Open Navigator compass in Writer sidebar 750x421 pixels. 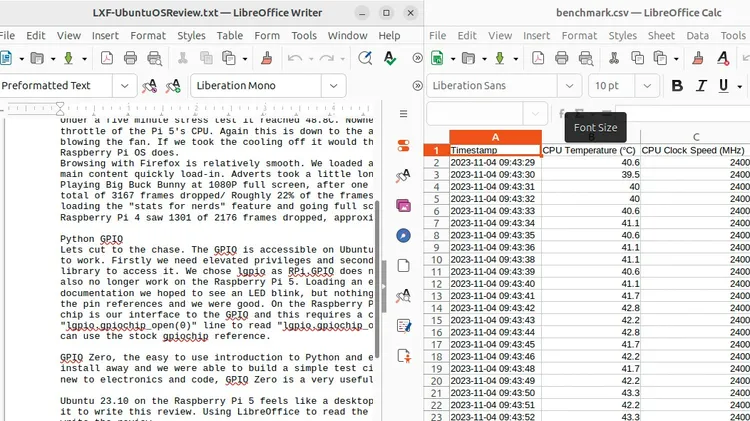tap(404, 235)
